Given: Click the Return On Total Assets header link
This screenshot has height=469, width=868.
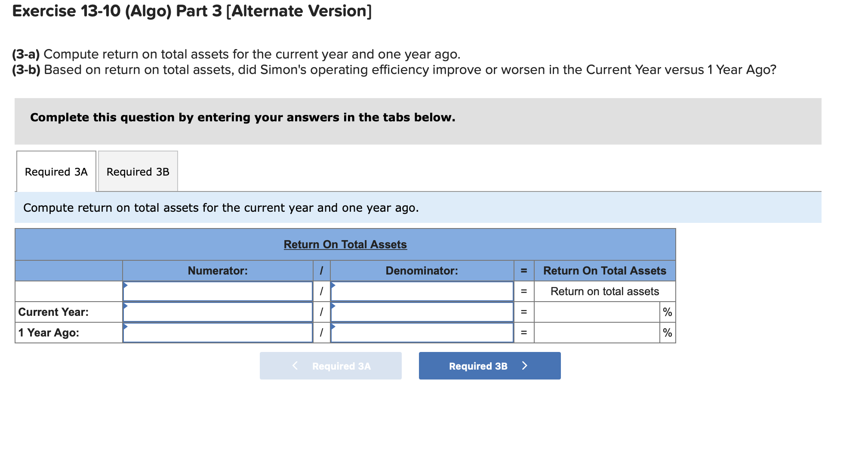Looking at the screenshot, I should pyautogui.click(x=345, y=244).
